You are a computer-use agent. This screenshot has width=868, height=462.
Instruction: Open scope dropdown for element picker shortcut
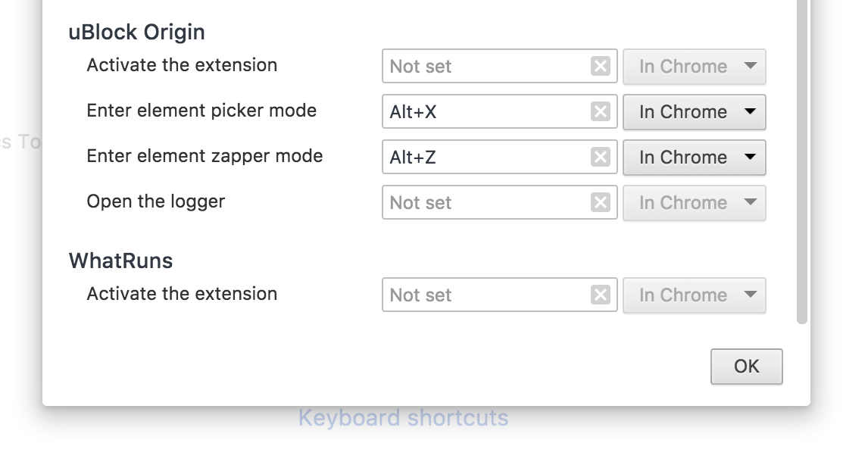coord(694,111)
